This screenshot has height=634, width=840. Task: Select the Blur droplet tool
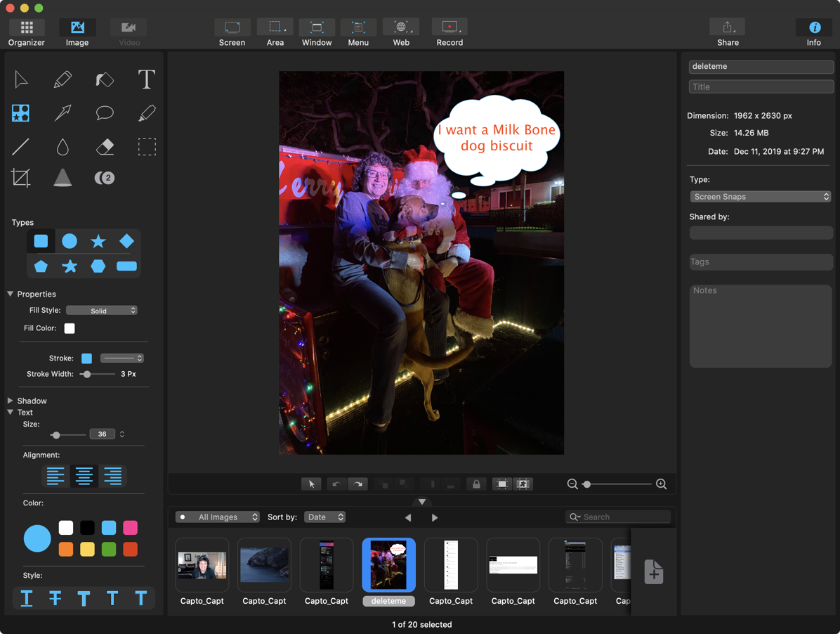(63, 146)
